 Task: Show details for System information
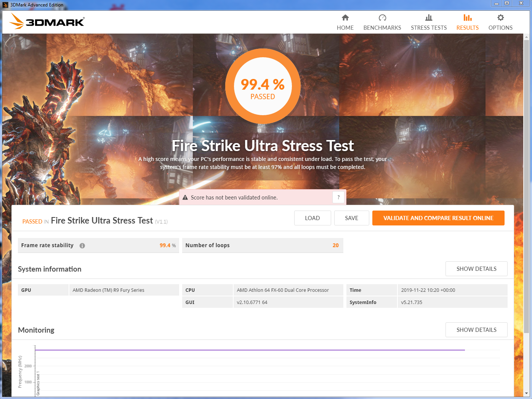point(476,269)
